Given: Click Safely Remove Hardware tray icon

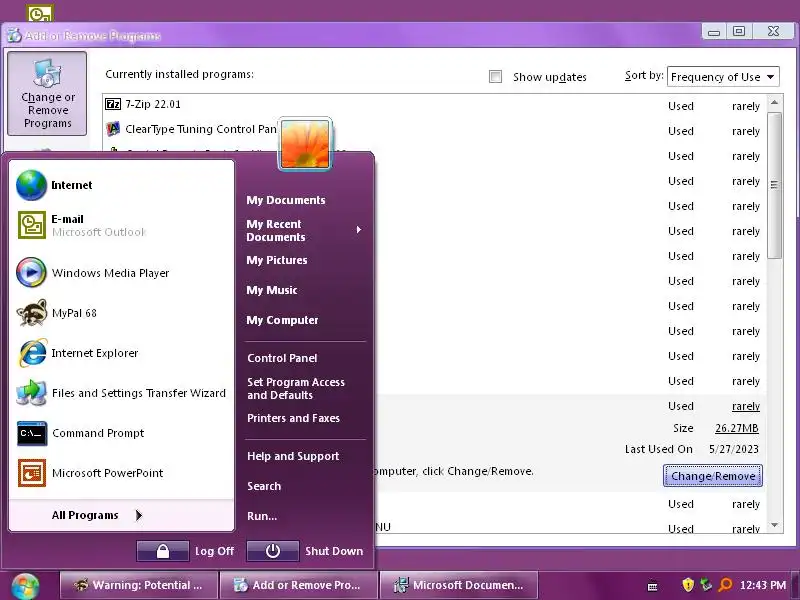Looking at the screenshot, I should [706, 585].
